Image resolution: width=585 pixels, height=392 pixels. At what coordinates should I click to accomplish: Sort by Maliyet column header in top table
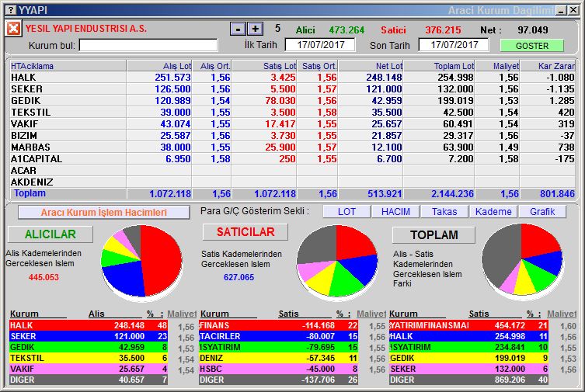497,66
